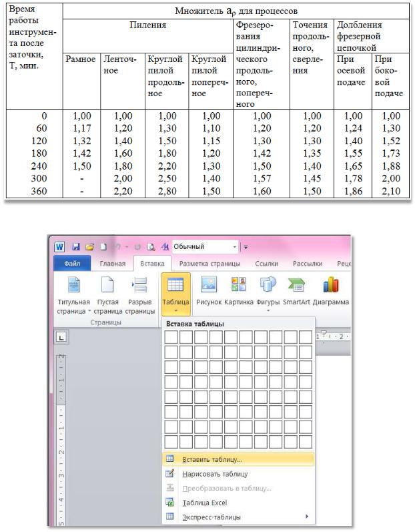
Task: Insert a Картинка clip art
Action: coord(239,291)
